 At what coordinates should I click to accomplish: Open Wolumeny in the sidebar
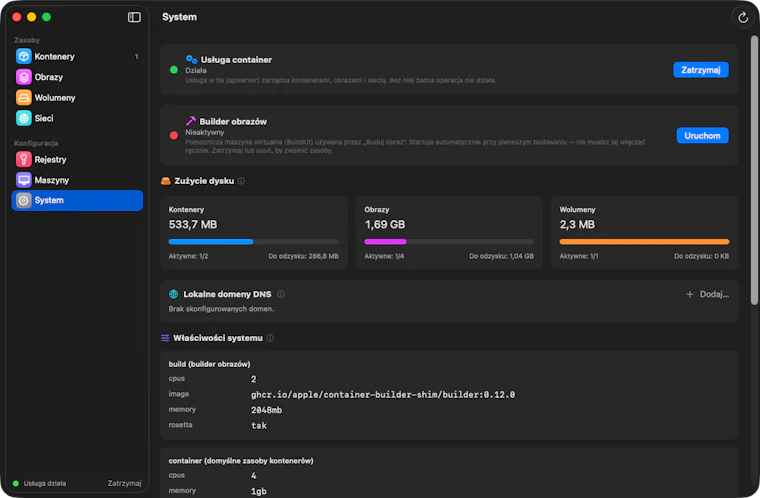point(77,97)
